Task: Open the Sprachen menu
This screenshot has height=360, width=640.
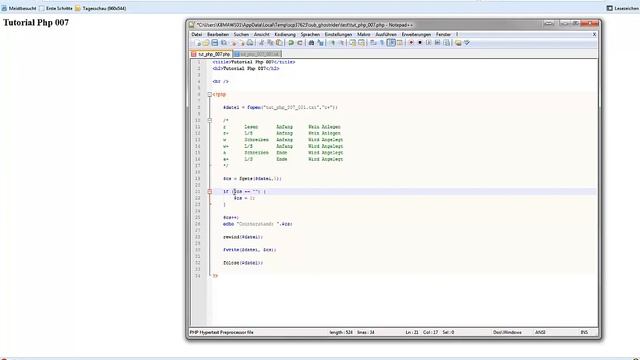Action: (x=310, y=35)
